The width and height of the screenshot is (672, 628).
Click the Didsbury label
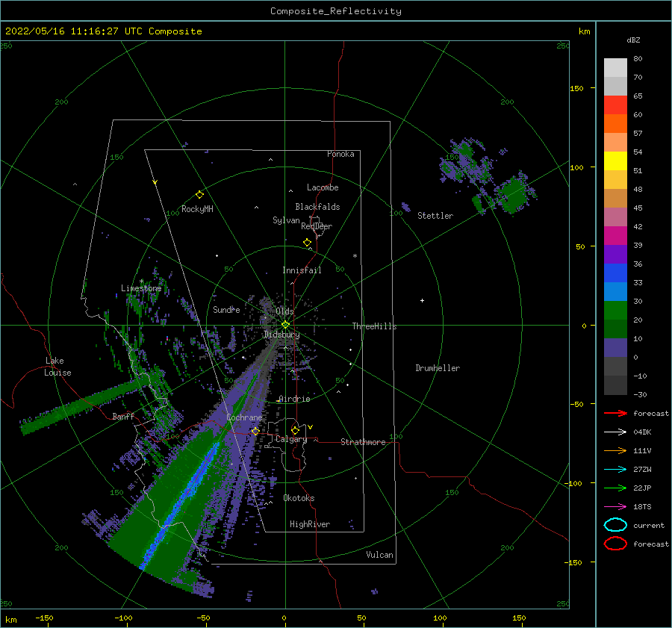point(281,335)
